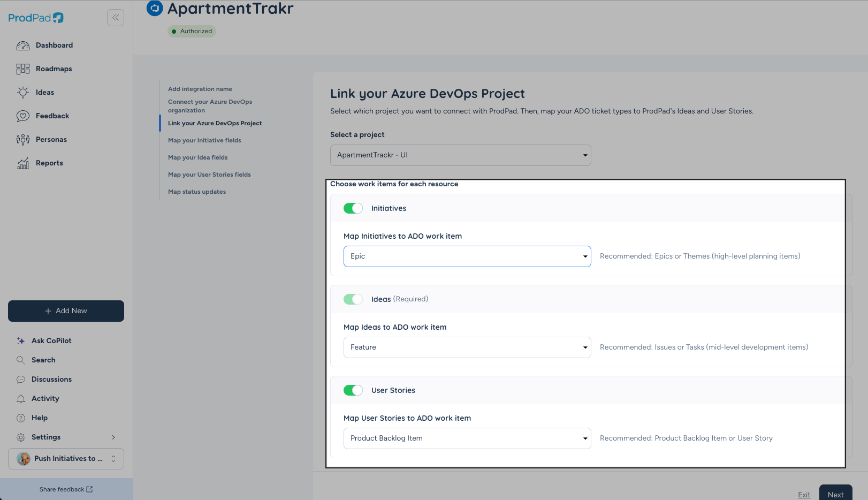This screenshot has width=868, height=500.
Task: Click the Ask CoPilot sparkle icon
Action: 21,341
